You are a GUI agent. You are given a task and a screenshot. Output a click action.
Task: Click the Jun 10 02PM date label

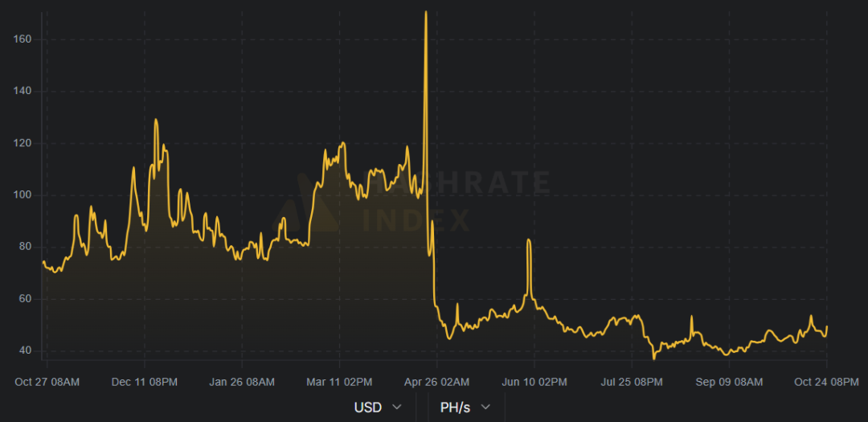[534, 382]
